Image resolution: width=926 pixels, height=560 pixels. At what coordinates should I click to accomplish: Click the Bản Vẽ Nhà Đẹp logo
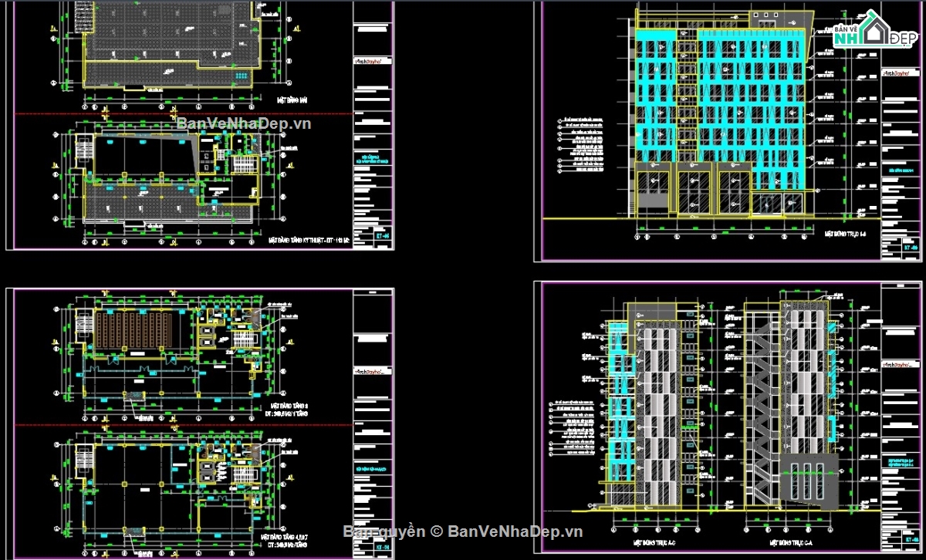tap(874, 32)
